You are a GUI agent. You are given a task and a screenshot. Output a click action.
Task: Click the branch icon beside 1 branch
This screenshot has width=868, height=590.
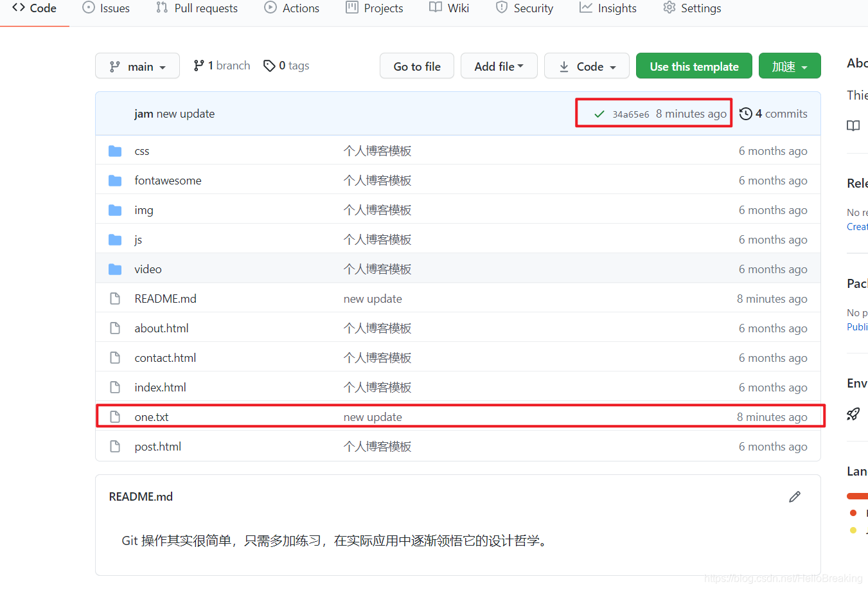pyautogui.click(x=199, y=66)
